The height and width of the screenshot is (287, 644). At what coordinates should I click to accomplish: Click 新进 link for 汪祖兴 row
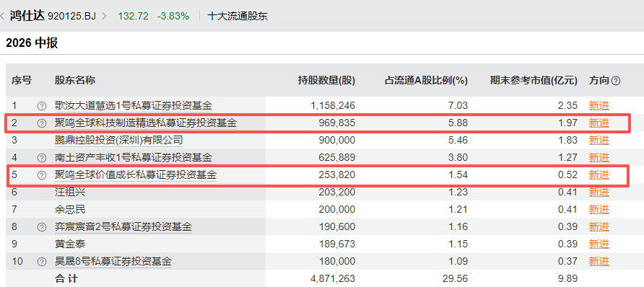click(x=599, y=192)
